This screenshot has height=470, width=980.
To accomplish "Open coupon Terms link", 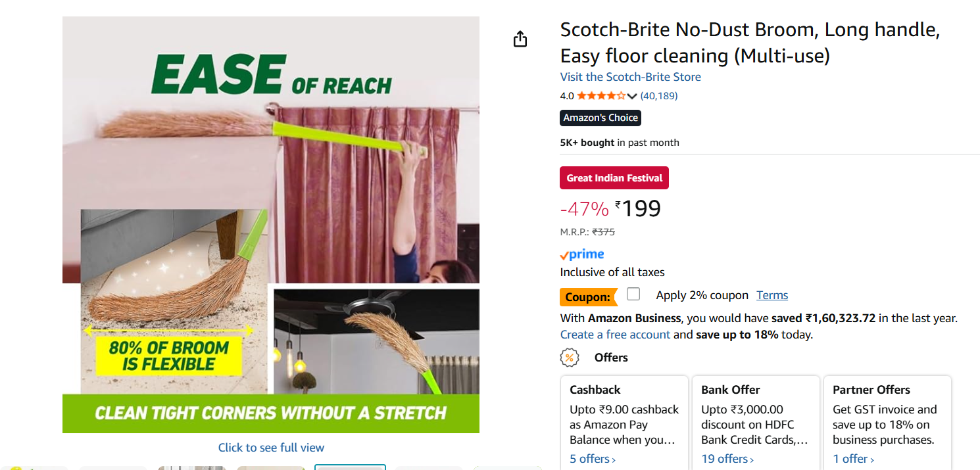I will (x=772, y=295).
